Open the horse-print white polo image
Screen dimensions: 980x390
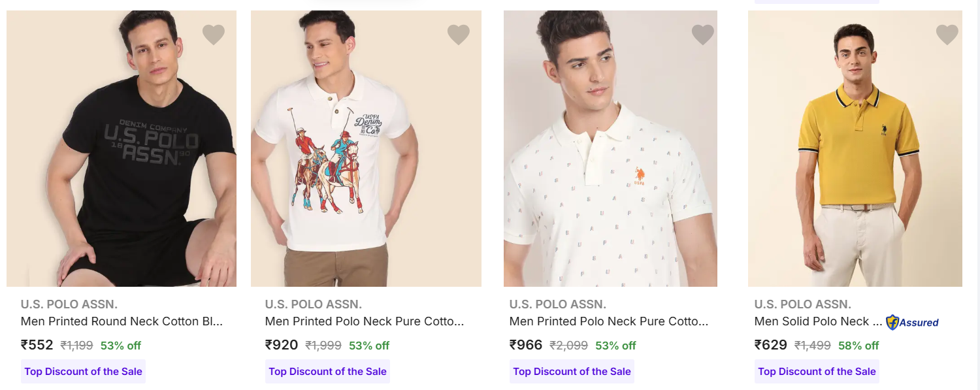[x=366, y=149]
